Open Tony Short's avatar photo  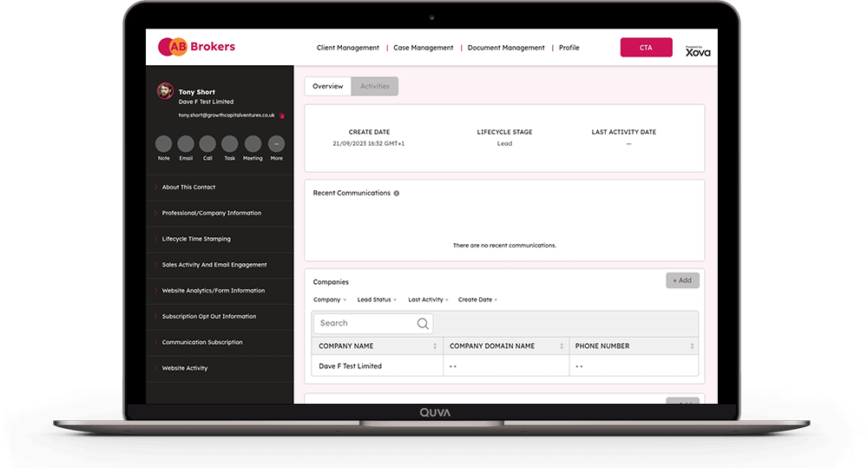[165, 91]
